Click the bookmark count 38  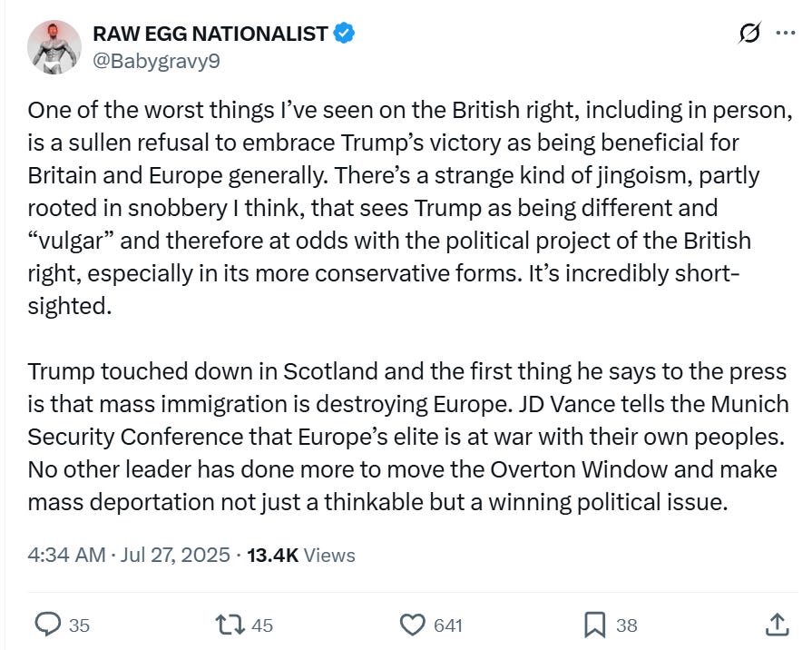pos(627,625)
